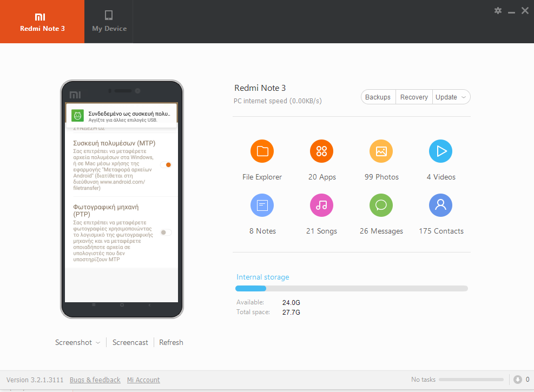Switch to the Redmi Note 3 tab
This screenshot has width=534, height=392.
(42, 22)
